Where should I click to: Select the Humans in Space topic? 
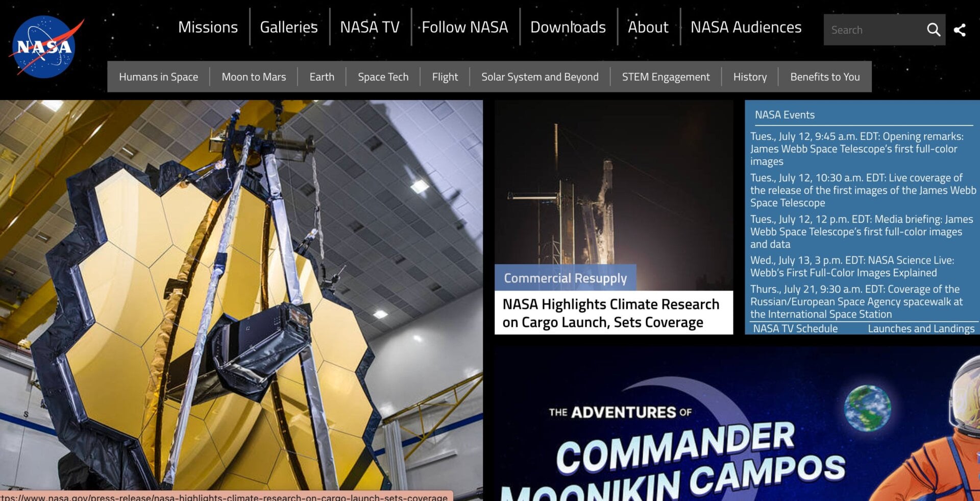point(159,77)
